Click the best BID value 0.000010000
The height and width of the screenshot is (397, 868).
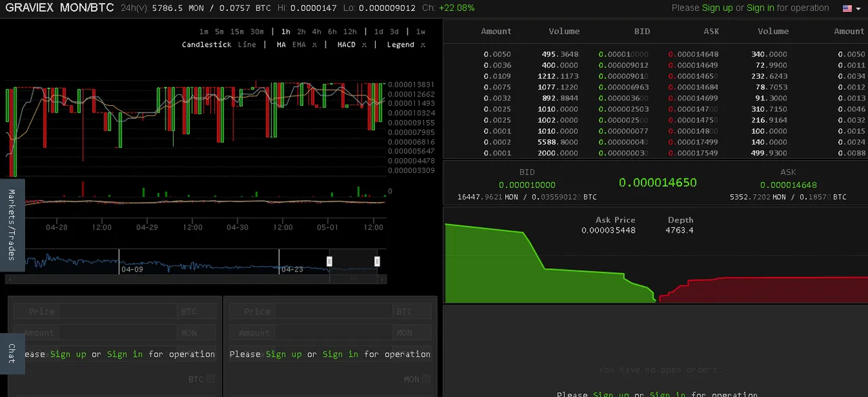coord(527,185)
